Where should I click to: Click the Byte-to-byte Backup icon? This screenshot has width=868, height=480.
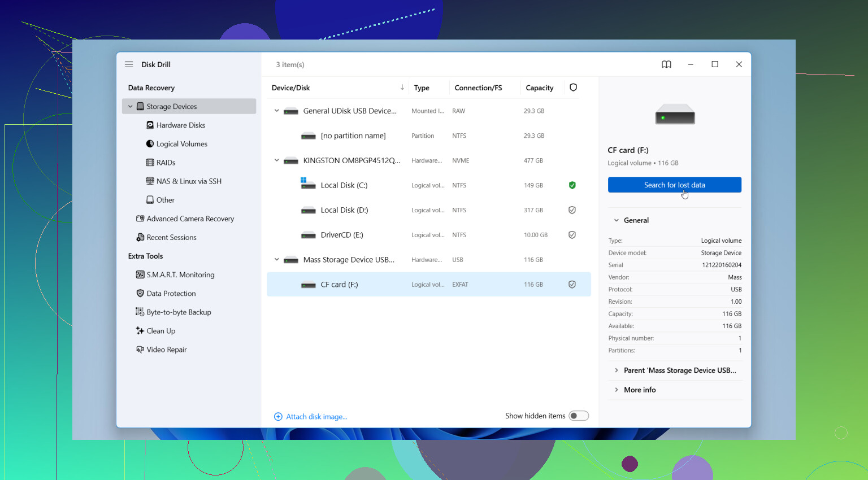click(x=140, y=312)
